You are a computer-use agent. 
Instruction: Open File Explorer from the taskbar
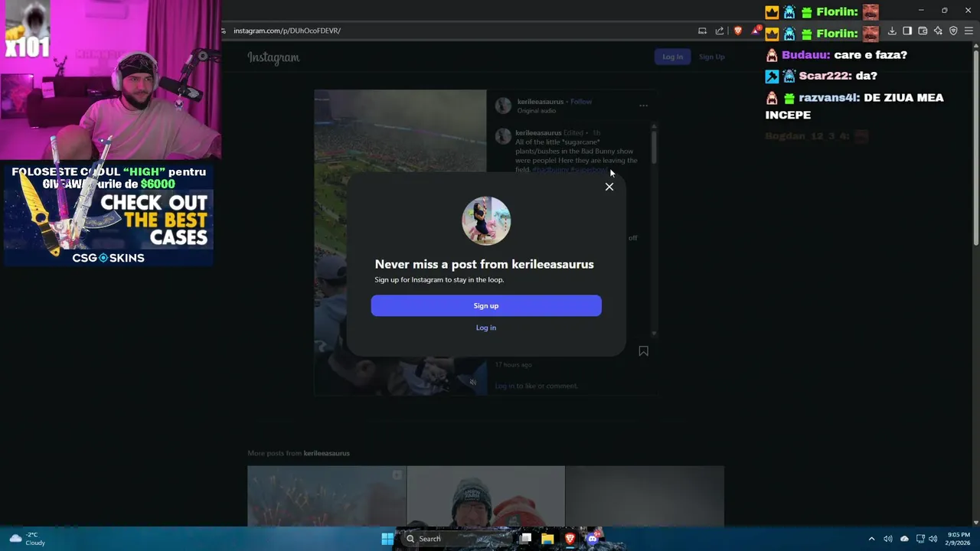(x=547, y=539)
